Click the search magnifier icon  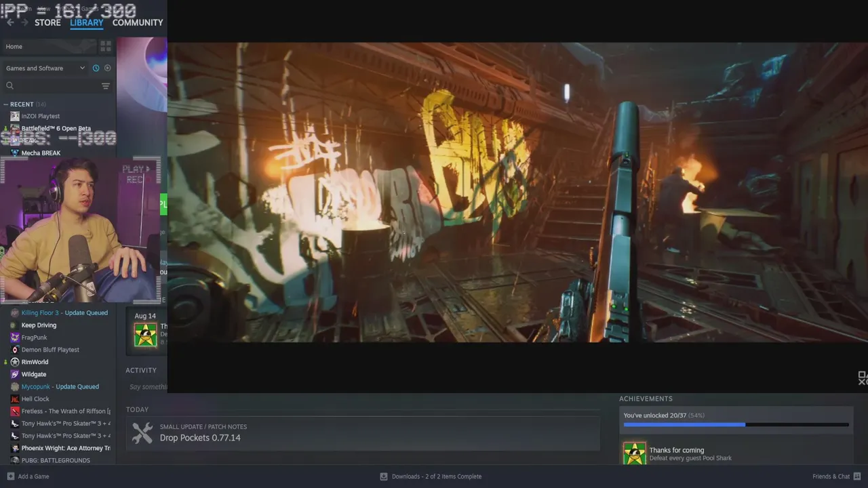point(9,85)
